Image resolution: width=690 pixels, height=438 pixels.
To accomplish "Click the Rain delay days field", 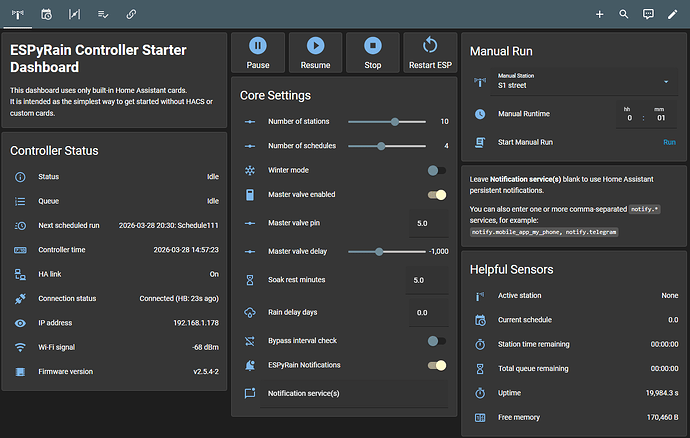I will (x=429, y=313).
